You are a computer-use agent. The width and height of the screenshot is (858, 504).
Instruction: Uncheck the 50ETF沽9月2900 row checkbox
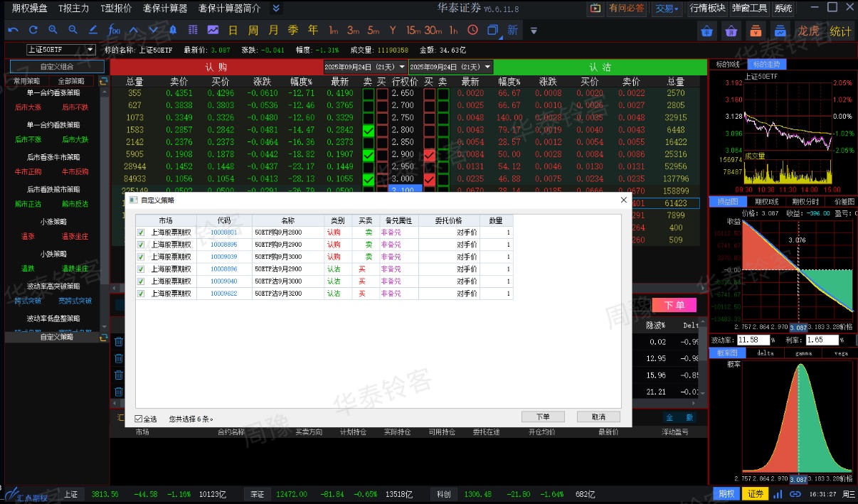141,269
